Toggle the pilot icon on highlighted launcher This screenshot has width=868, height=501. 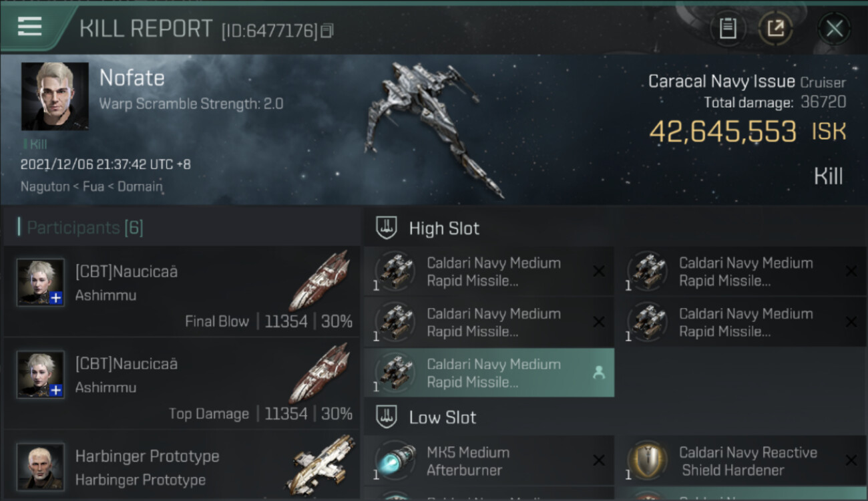tap(599, 373)
